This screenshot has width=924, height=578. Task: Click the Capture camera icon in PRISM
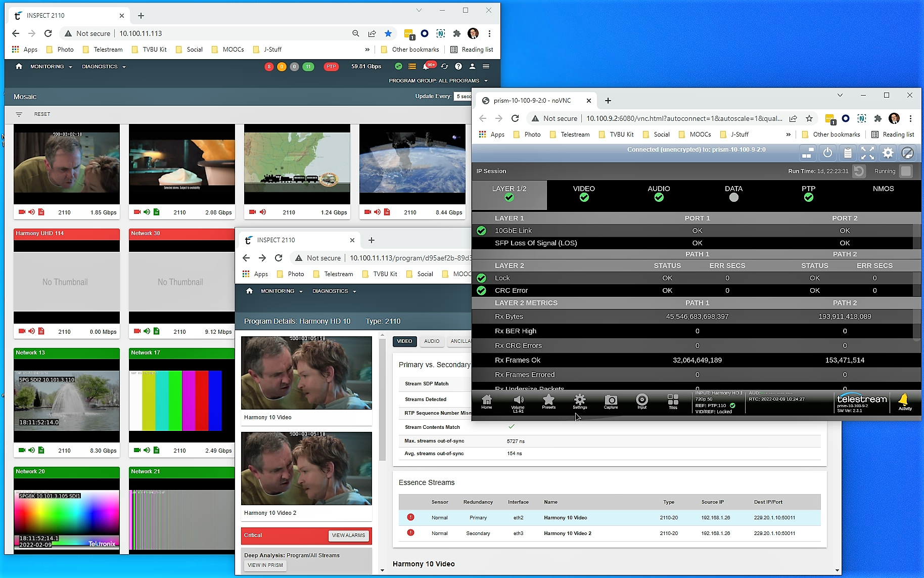(611, 402)
